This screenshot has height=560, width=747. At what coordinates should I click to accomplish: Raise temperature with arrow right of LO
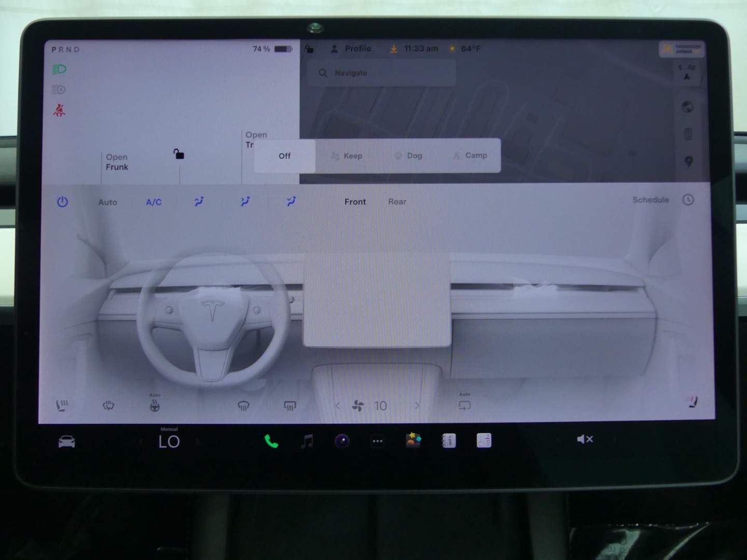coord(198,442)
